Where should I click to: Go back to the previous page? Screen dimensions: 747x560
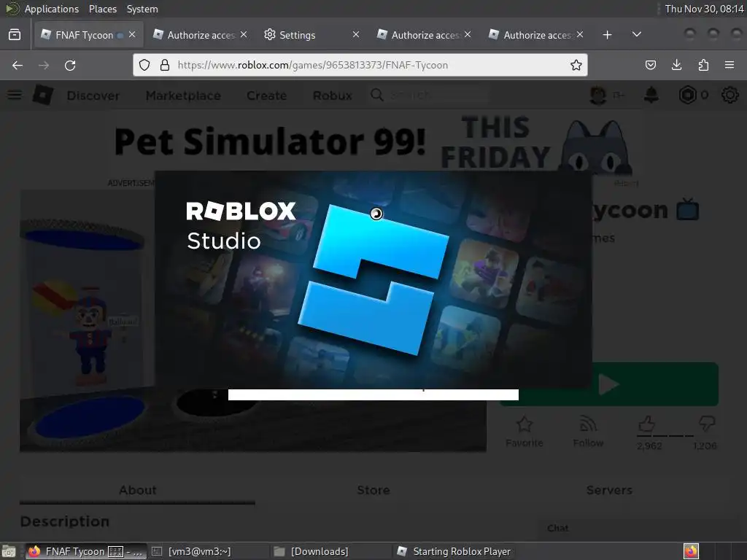tap(18, 65)
